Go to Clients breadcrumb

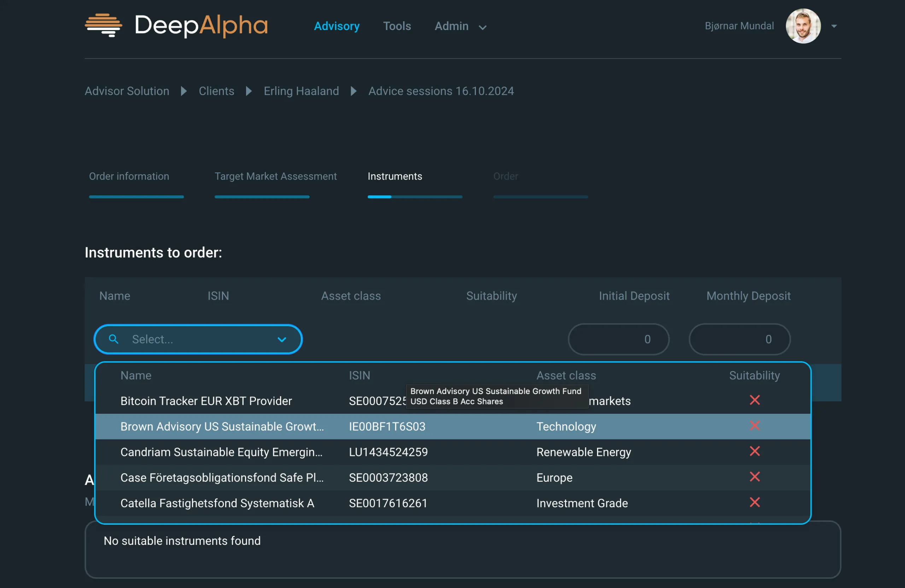pyautogui.click(x=216, y=91)
